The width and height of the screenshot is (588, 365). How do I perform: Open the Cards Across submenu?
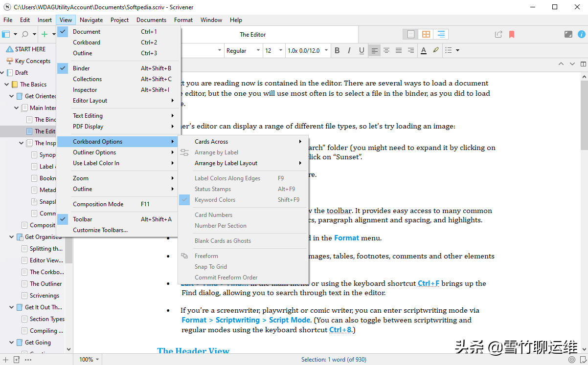pyautogui.click(x=243, y=142)
